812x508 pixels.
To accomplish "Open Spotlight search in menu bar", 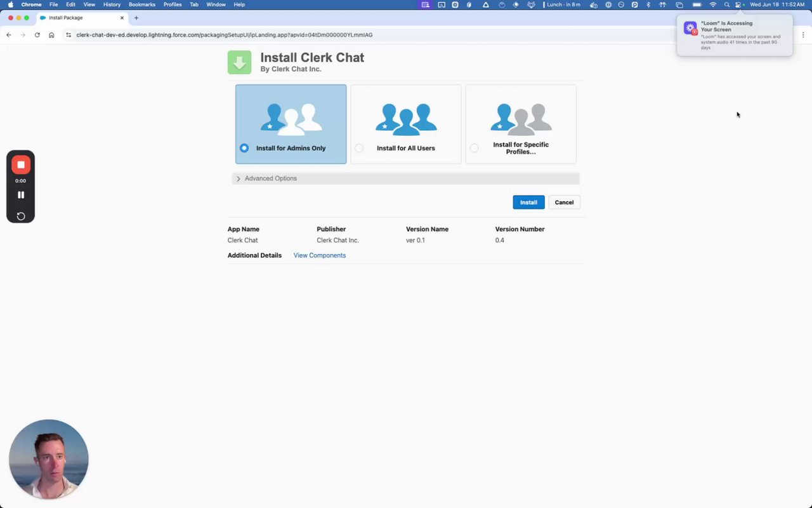I will tap(726, 4).
